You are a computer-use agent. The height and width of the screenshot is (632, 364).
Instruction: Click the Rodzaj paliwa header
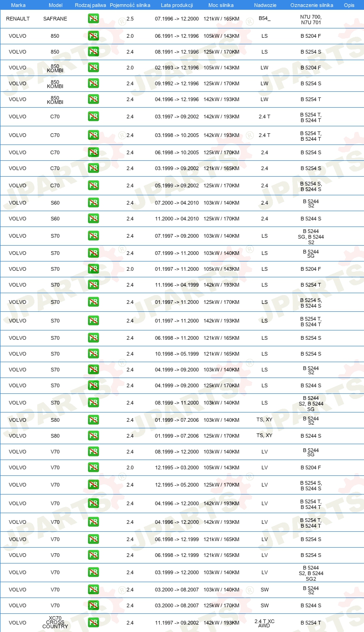(x=90, y=5)
